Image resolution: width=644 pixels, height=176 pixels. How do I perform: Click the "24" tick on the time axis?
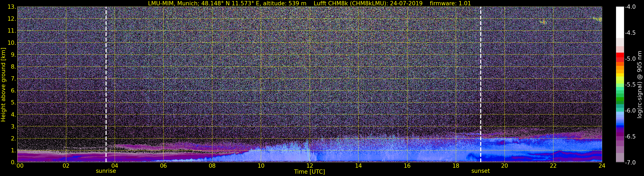[x=602, y=166]
